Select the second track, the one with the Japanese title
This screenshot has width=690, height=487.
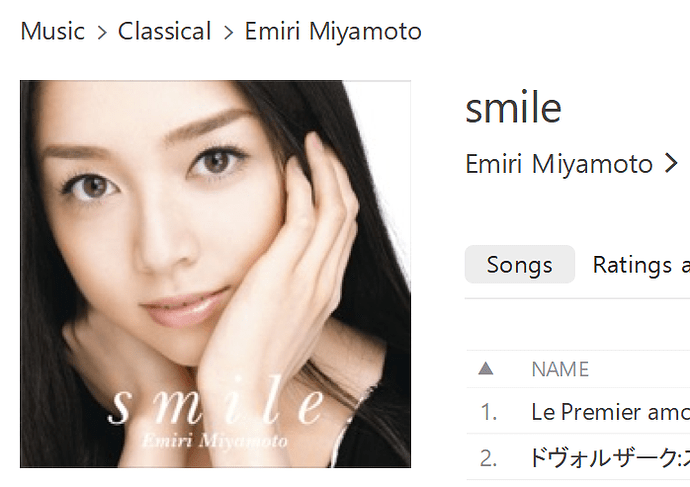610,458
